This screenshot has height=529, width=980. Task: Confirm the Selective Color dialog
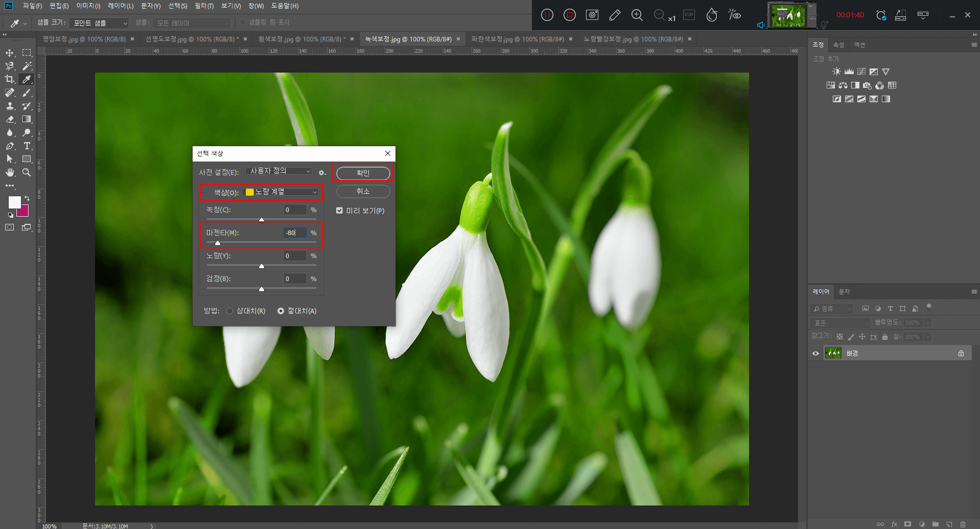[363, 173]
